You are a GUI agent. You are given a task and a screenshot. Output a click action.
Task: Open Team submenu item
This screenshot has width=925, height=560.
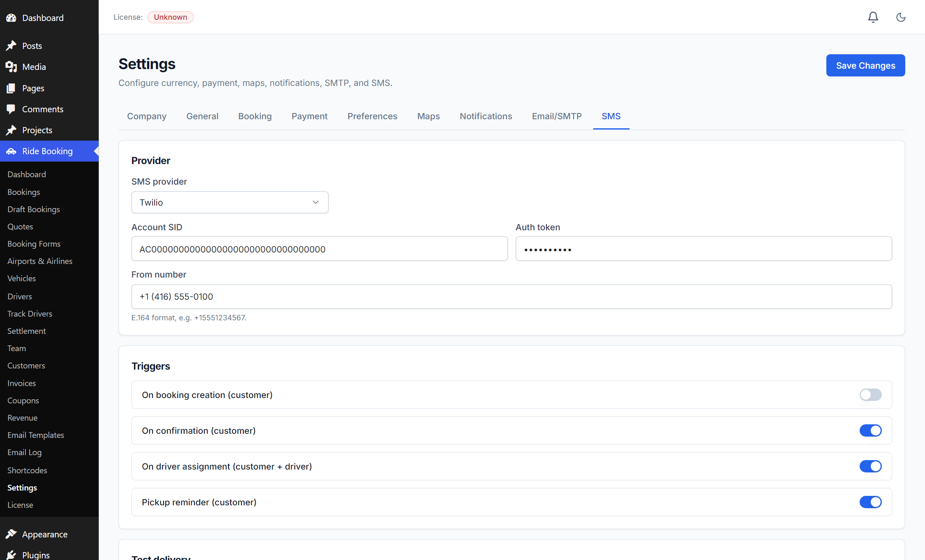pyautogui.click(x=16, y=348)
